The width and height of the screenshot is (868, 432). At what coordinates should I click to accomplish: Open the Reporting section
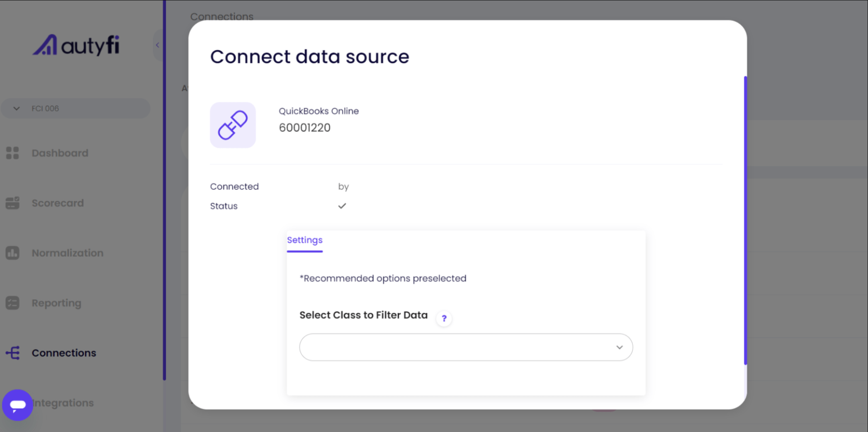[56, 303]
